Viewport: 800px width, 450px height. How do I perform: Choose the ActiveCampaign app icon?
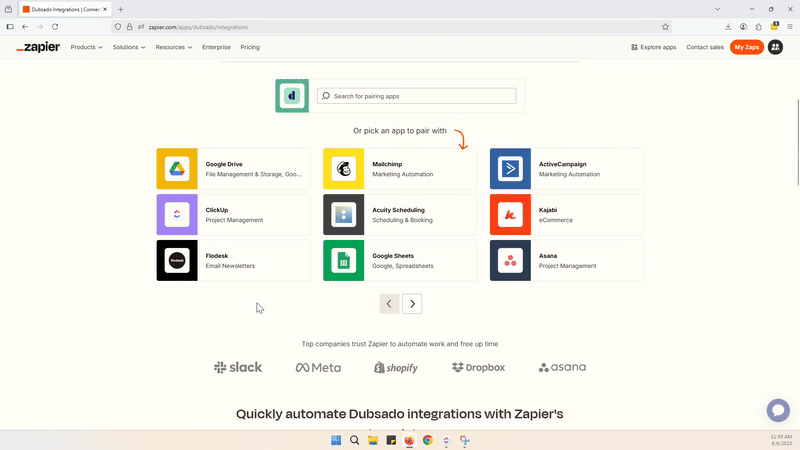click(x=510, y=169)
